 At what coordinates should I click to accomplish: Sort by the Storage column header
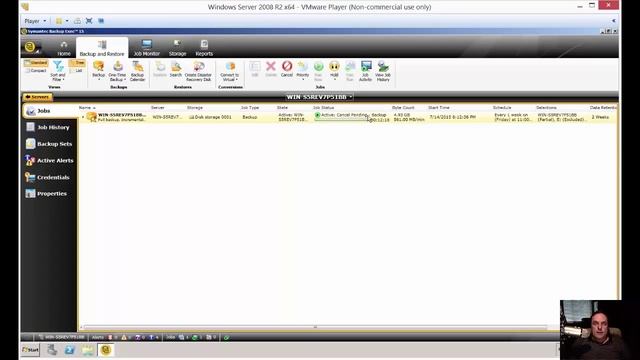195,107
